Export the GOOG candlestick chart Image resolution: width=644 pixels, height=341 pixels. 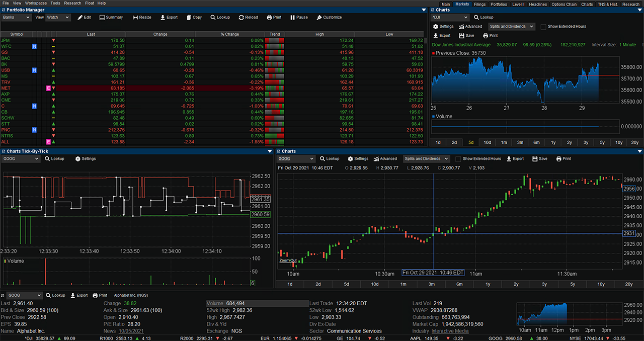point(515,158)
